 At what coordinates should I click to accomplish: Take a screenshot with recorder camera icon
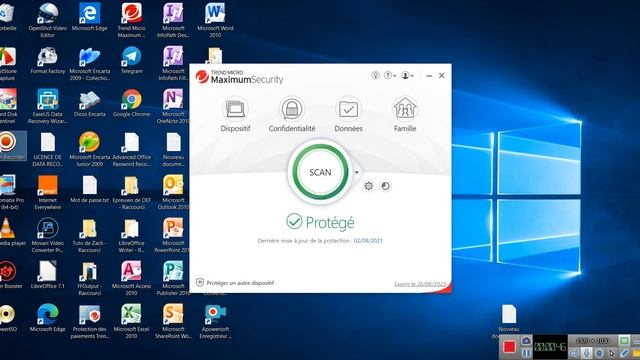(x=526, y=340)
